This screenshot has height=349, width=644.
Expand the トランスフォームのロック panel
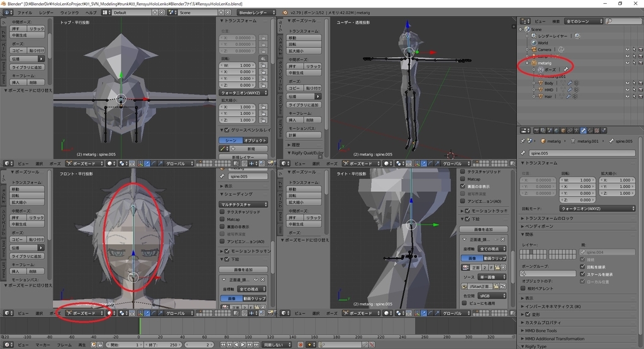point(549,218)
